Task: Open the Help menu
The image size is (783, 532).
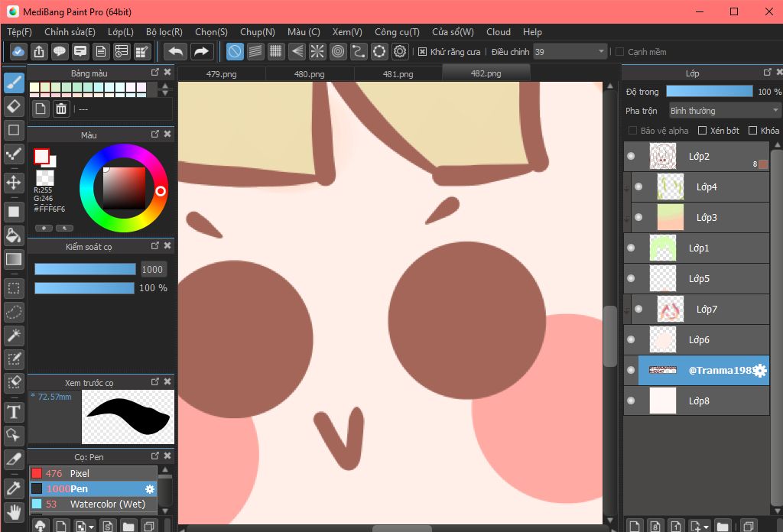Action: pyautogui.click(x=532, y=32)
